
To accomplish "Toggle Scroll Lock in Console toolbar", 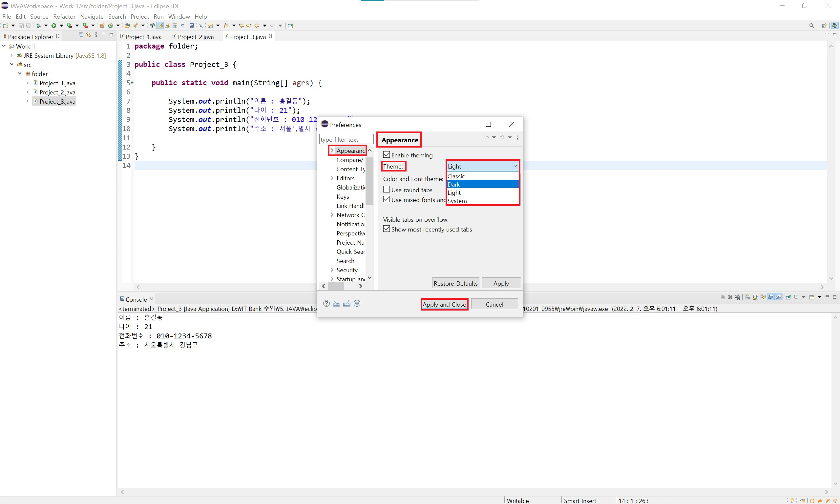I will [x=755, y=297].
